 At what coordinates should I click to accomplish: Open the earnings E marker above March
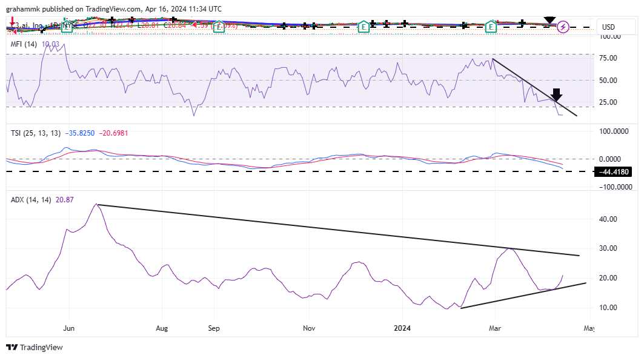[x=491, y=27]
